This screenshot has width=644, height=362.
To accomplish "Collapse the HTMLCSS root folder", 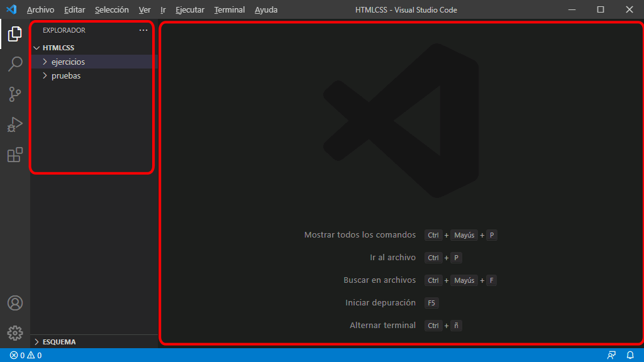I will 36,48.
